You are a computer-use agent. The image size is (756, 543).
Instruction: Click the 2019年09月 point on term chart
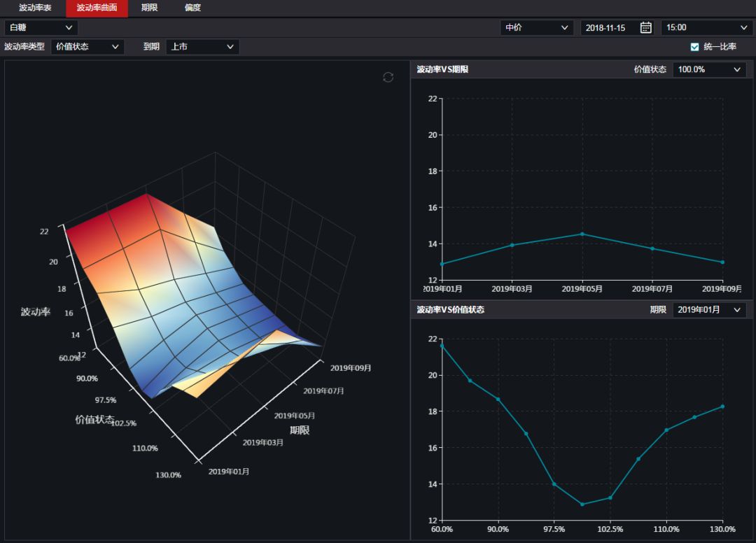pos(722,262)
